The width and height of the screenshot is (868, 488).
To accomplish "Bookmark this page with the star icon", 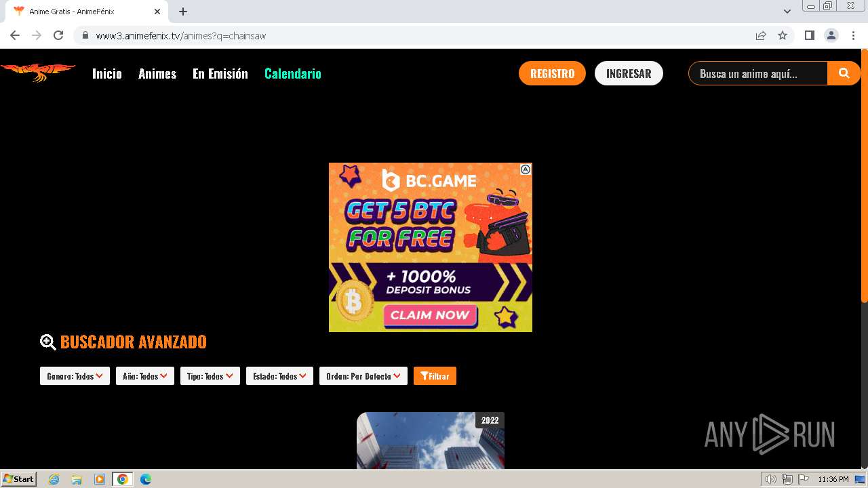I will click(783, 35).
